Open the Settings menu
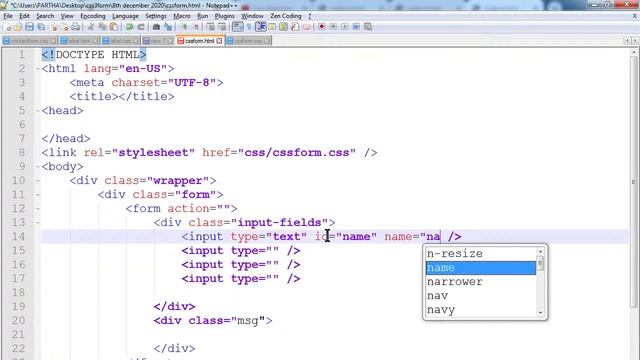Image resolution: width=640 pixels, height=360 pixels. (x=156, y=16)
